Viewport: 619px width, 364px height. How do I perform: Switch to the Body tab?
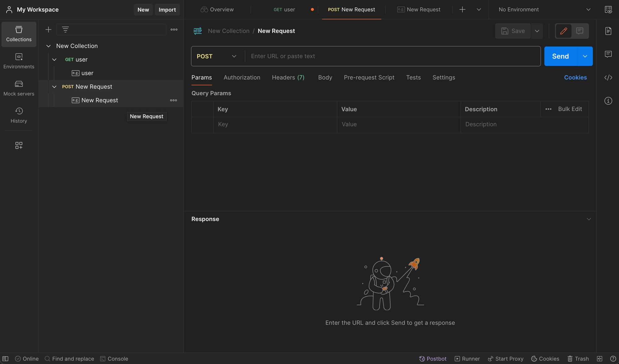pos(325,78)
